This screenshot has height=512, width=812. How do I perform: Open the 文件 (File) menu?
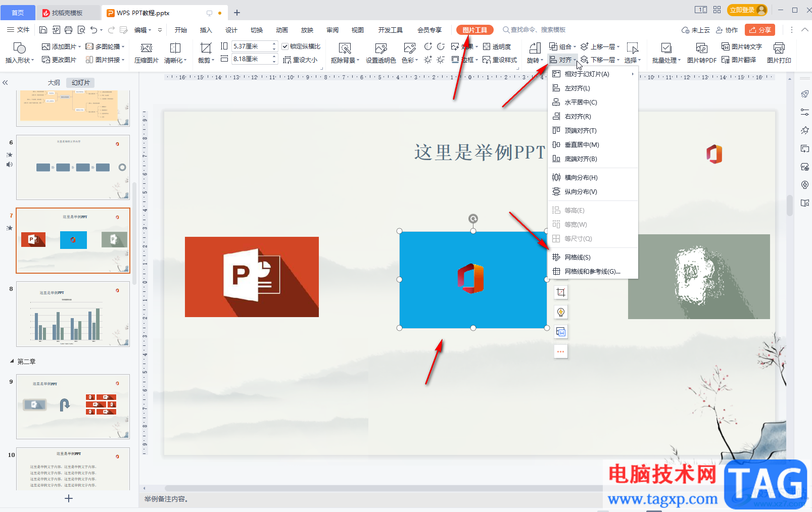18,30
